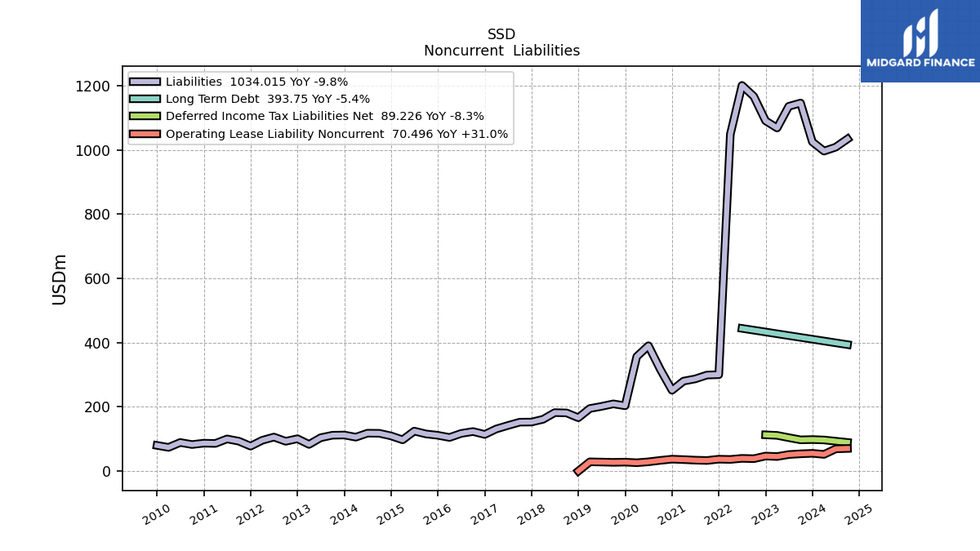Click the Liabilities purple legend swatch
The height and width of the screenshot is (551, 980).
pos(145,82)
